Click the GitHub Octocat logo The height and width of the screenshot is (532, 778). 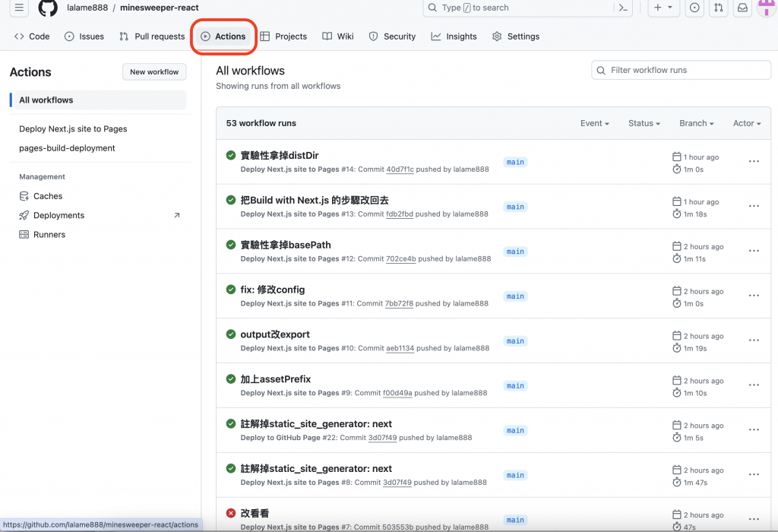(x=48, y=8)
